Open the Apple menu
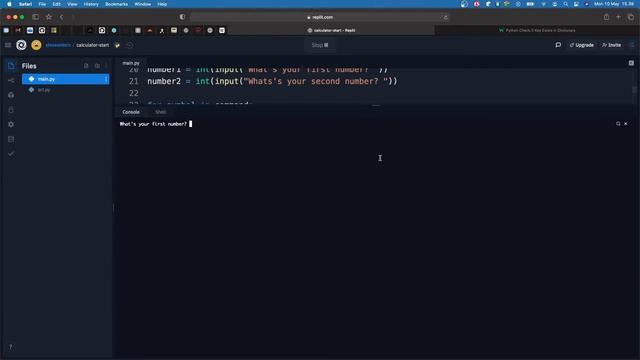The width and height of the screenshot is (640, 360). click(x=9, y=4)
